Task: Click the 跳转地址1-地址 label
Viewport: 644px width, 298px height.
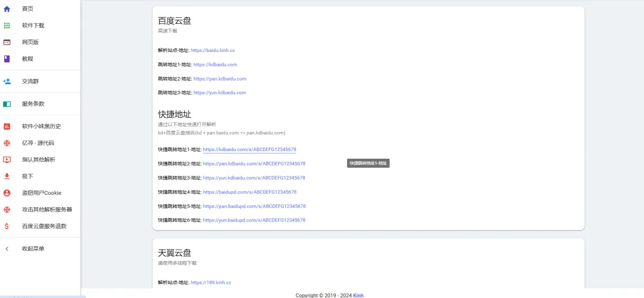Action: tap(175, 64)
